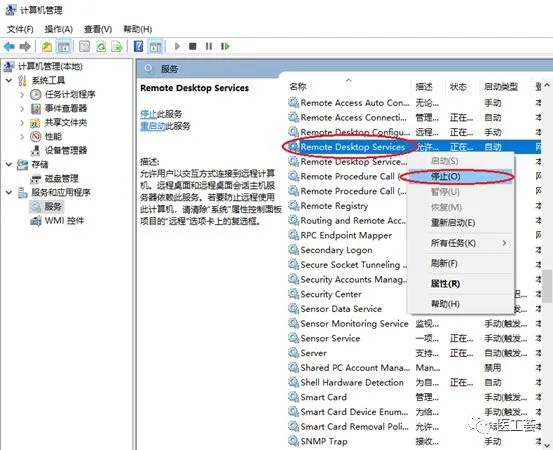Open 所有任务(K) submenu

[x=461, y=243]
